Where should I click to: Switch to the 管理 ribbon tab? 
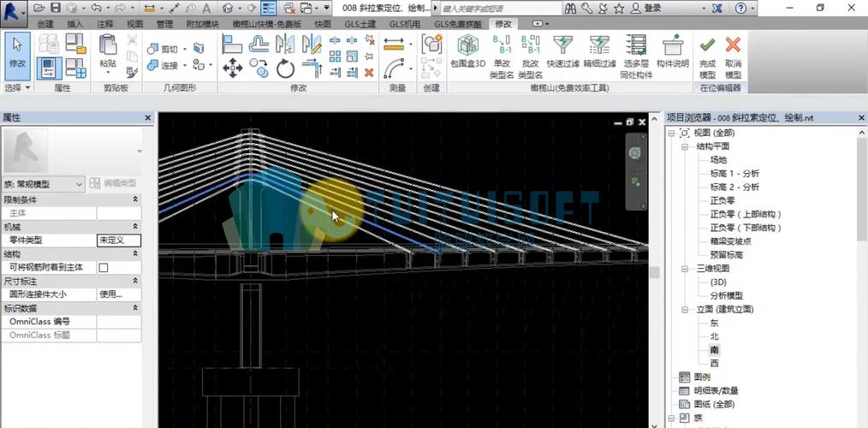(164, 24)
